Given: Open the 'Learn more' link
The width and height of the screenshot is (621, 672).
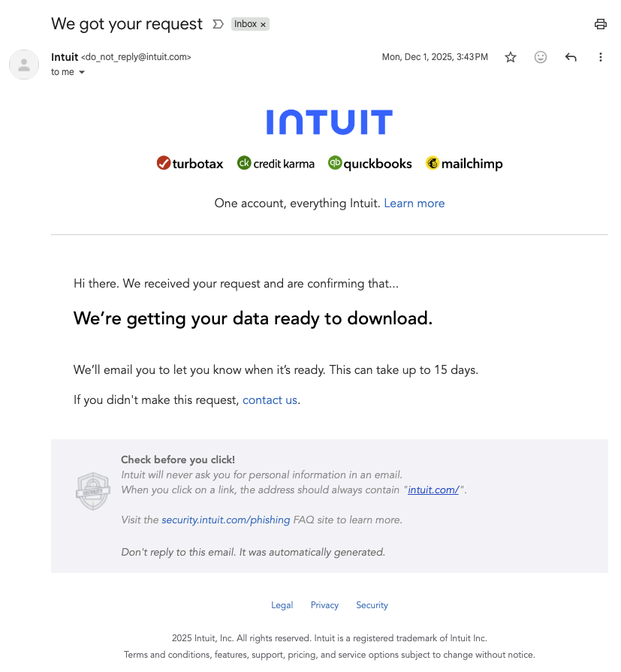Looking at the screenshot, I should pos(414,203).
